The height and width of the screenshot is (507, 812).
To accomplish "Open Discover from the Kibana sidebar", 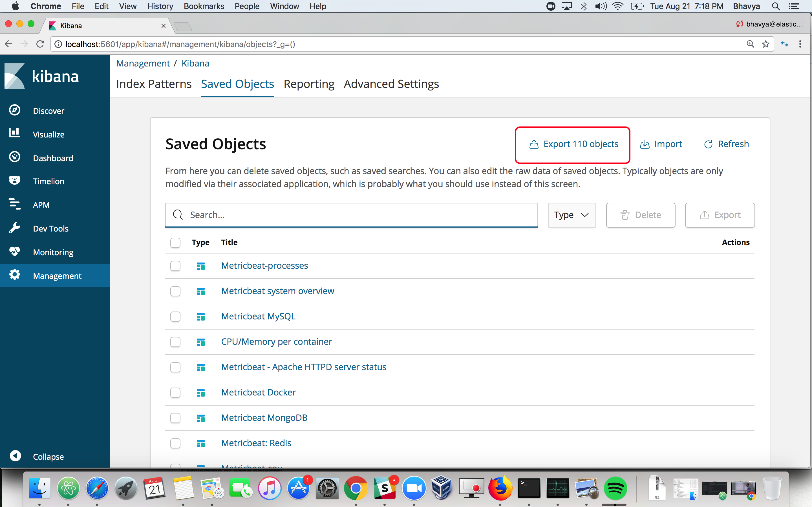I will pyautogui.click(x=49, y=111).
